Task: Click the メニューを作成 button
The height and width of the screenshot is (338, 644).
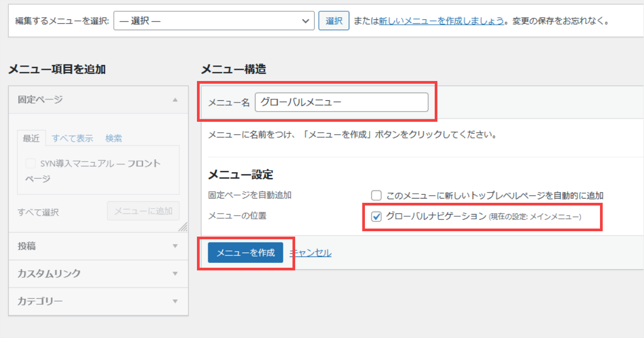Action: point(245,253)
